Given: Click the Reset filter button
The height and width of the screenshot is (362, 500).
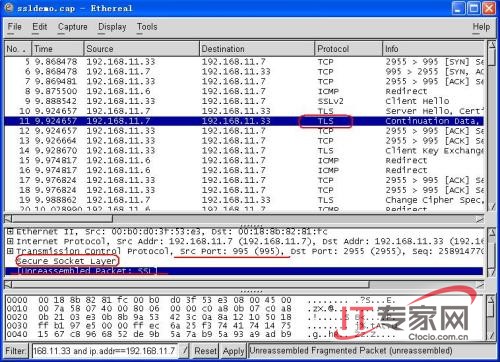Looking at the screenshot, I should pos(205,351).
